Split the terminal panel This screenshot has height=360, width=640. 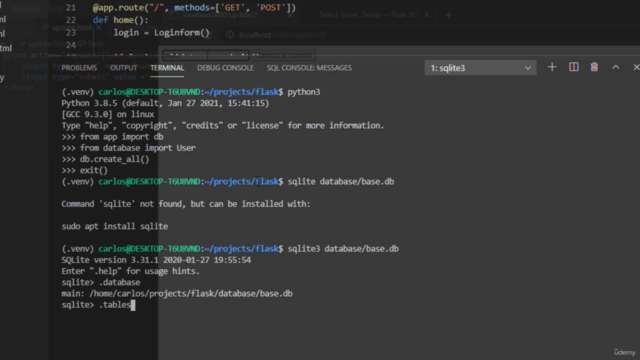(573, 67)
